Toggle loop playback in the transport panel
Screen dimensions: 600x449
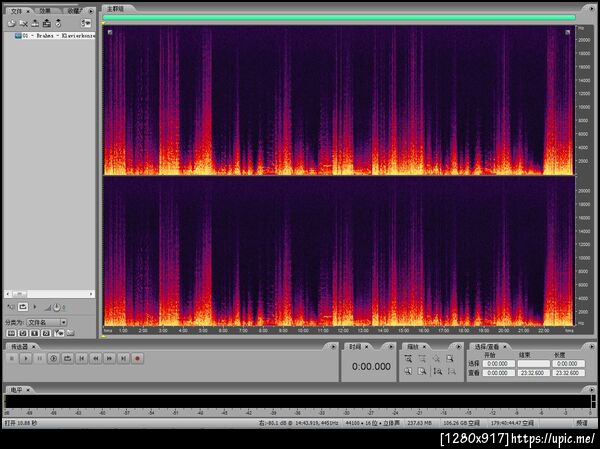(67, 359)
